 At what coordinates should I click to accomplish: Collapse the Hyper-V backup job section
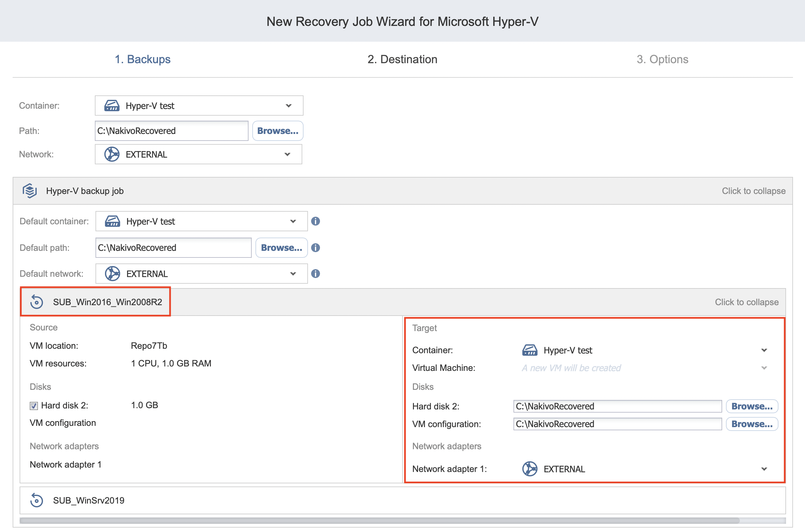[753, 191]
